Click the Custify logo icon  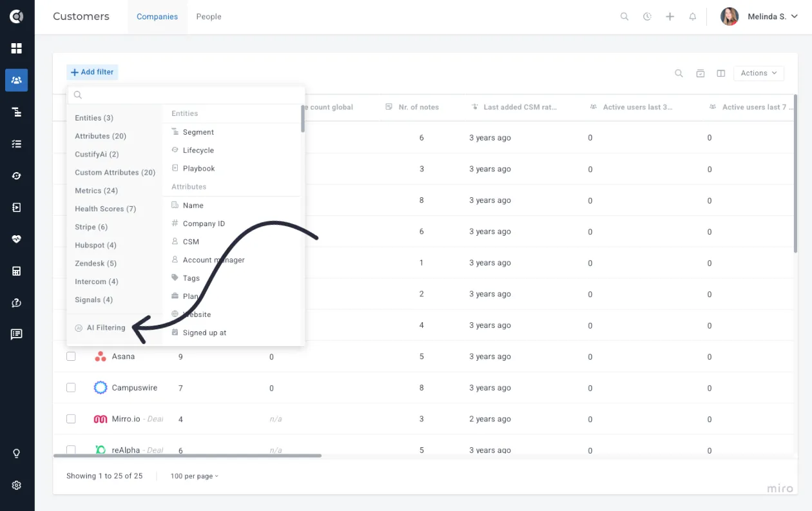[x=17, y=17]
